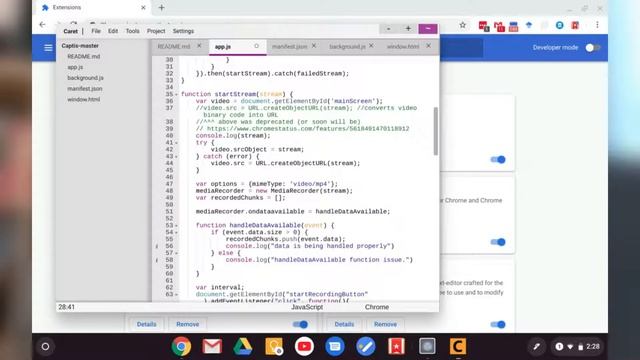640x360 pixels.
Task: Open YouTube from the shelf
Action: 304,347
